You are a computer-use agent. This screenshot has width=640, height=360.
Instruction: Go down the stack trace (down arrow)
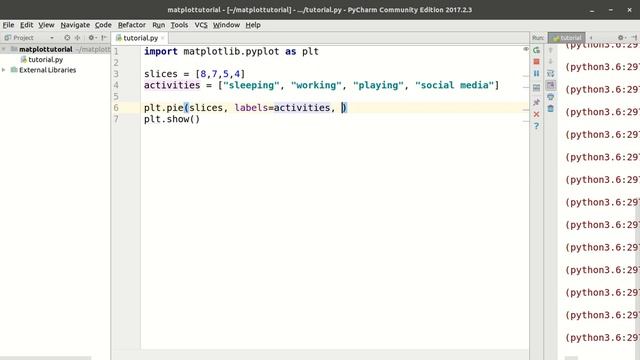[x=551, y=62]
